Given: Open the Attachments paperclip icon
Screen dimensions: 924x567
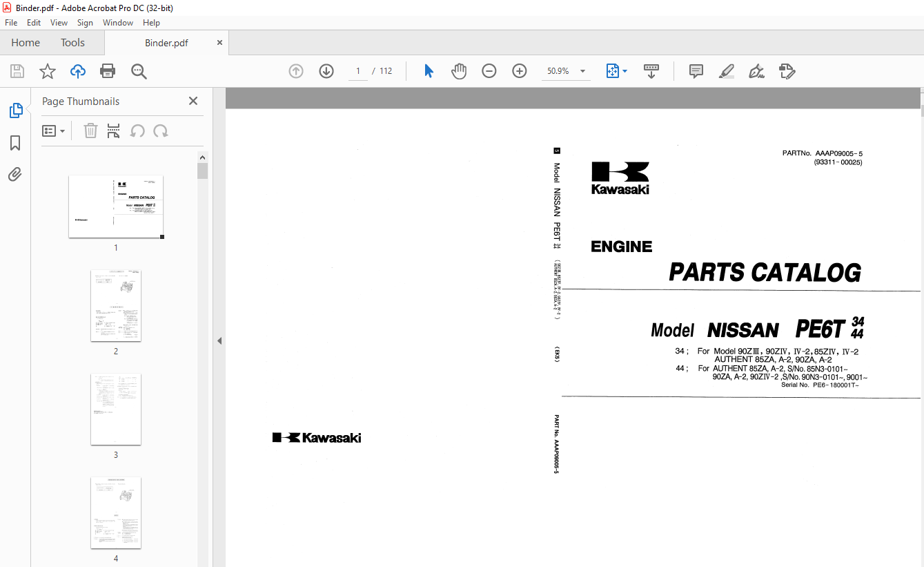Looking at the screenshot, I should pos(15,174).
